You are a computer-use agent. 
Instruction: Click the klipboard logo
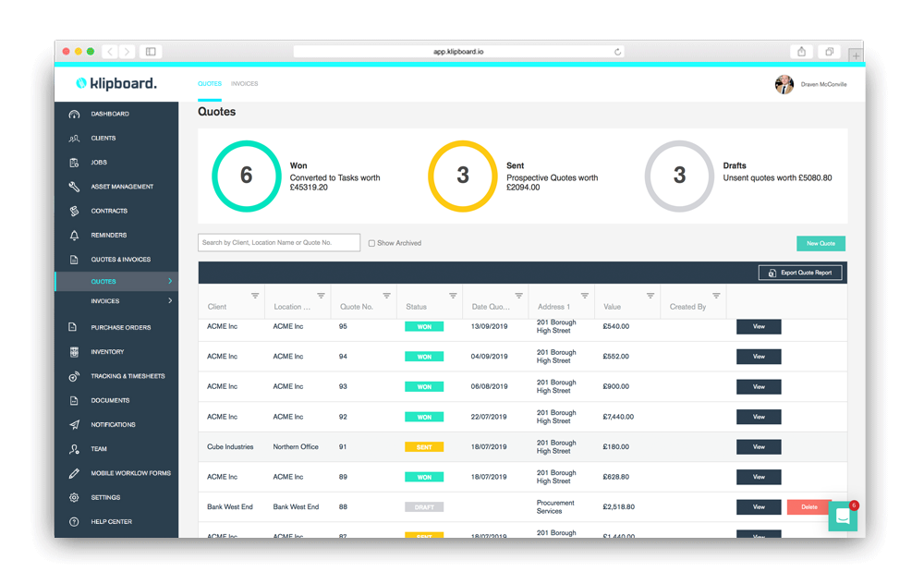point(116,84)
